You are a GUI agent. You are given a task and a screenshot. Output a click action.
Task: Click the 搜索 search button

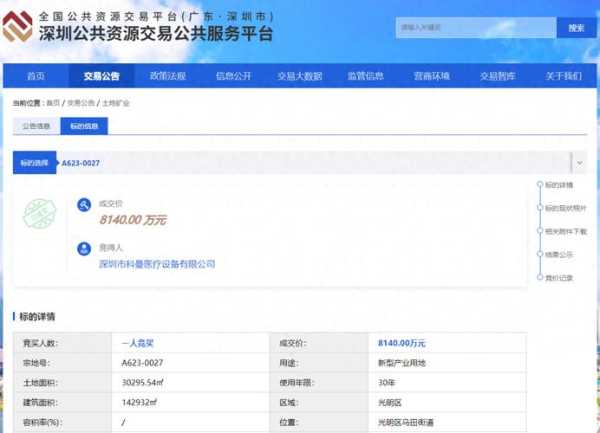(x=575, y=28)
